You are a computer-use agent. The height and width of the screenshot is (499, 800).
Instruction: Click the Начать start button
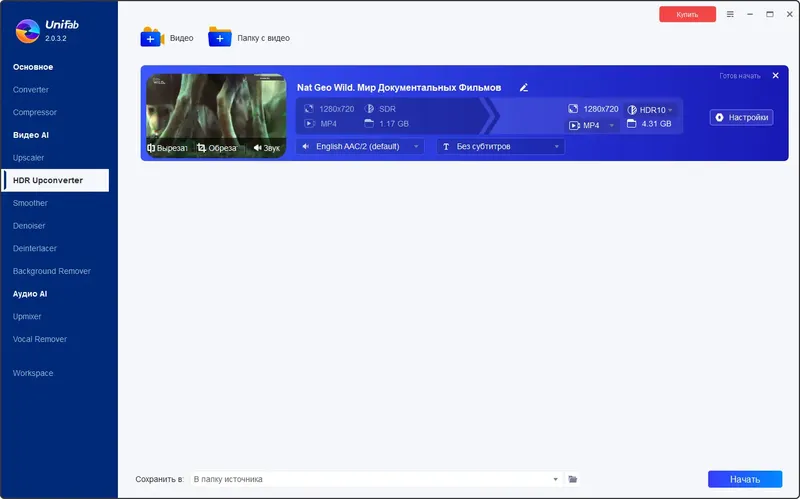click(x=745, y=479)
